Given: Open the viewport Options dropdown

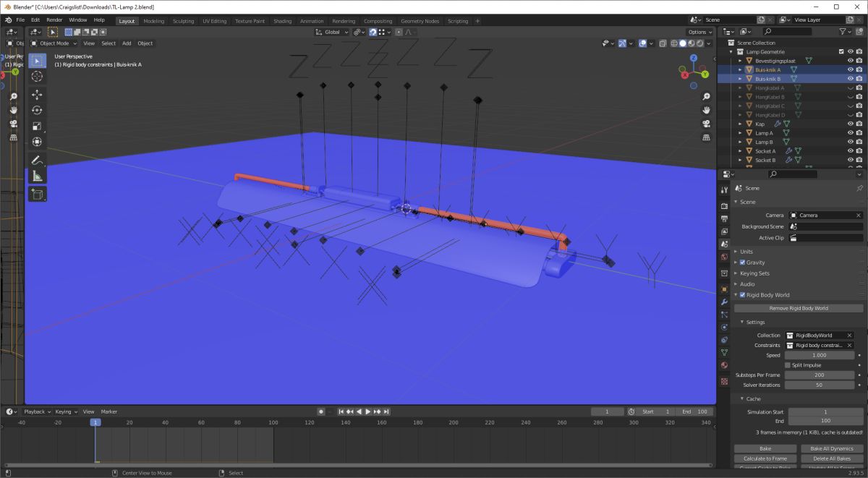Looking at the screenshot, I should 699,32.
